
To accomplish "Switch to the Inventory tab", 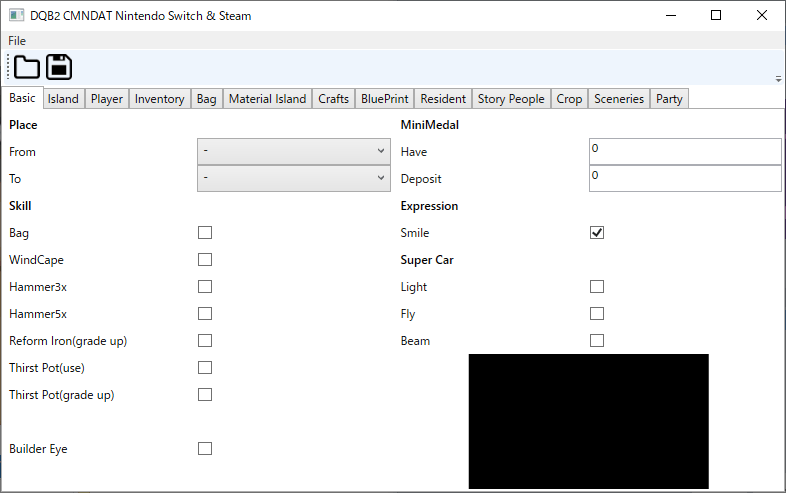I will click(159, 99).
